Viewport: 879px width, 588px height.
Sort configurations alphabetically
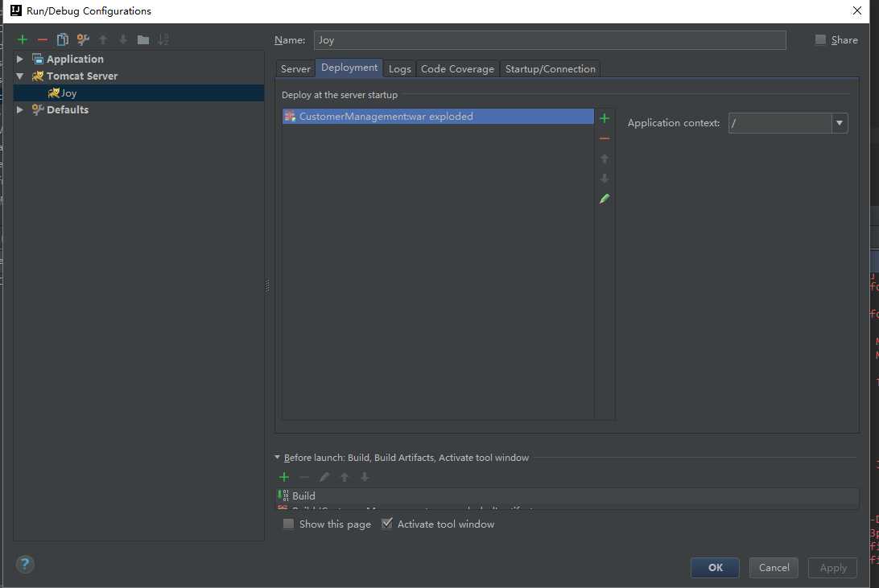163,39
